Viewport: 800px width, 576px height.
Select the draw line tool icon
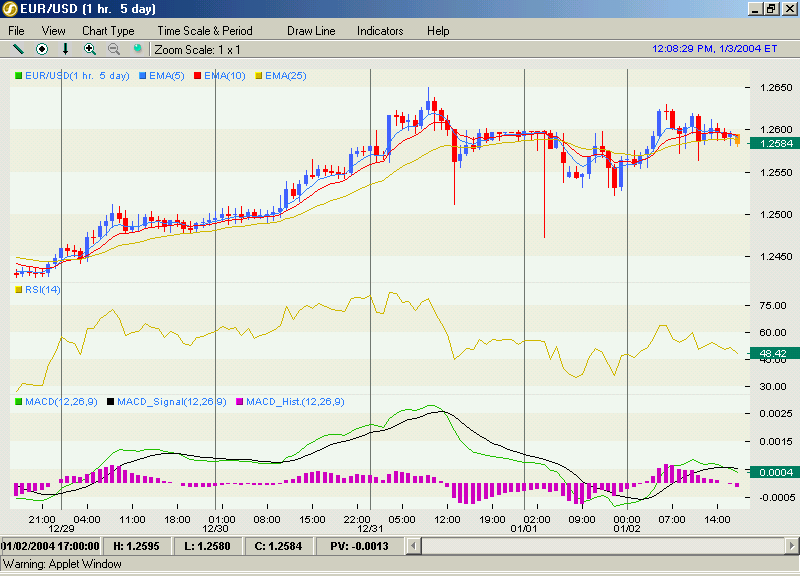[18, 49]
